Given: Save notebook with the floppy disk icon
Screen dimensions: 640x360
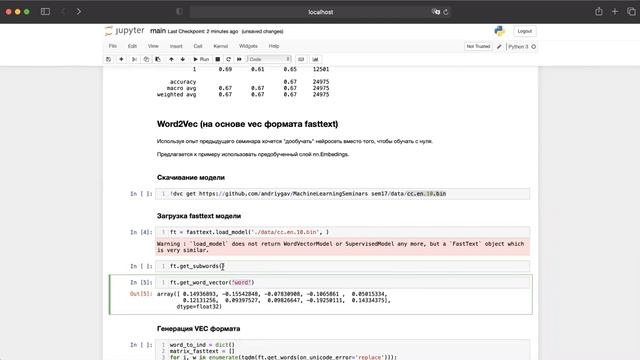Looking at the screenshot, I should point(109,59).
